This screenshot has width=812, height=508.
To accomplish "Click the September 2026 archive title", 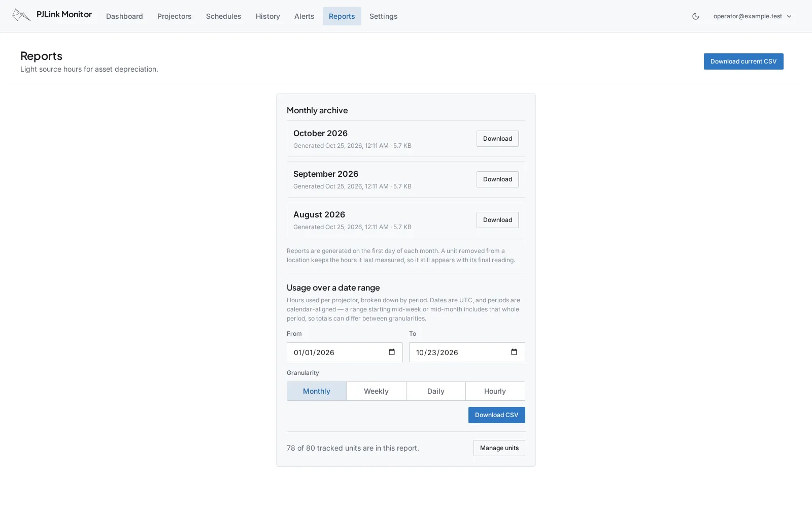I will click(x=326, y=174).
